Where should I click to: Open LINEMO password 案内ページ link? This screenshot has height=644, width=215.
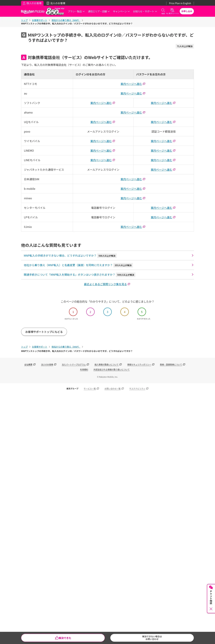pos(163,150)
